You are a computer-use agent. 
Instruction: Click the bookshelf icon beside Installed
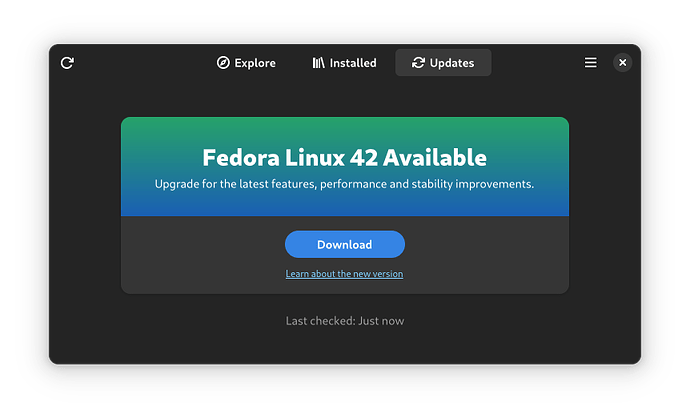(319, 63)
